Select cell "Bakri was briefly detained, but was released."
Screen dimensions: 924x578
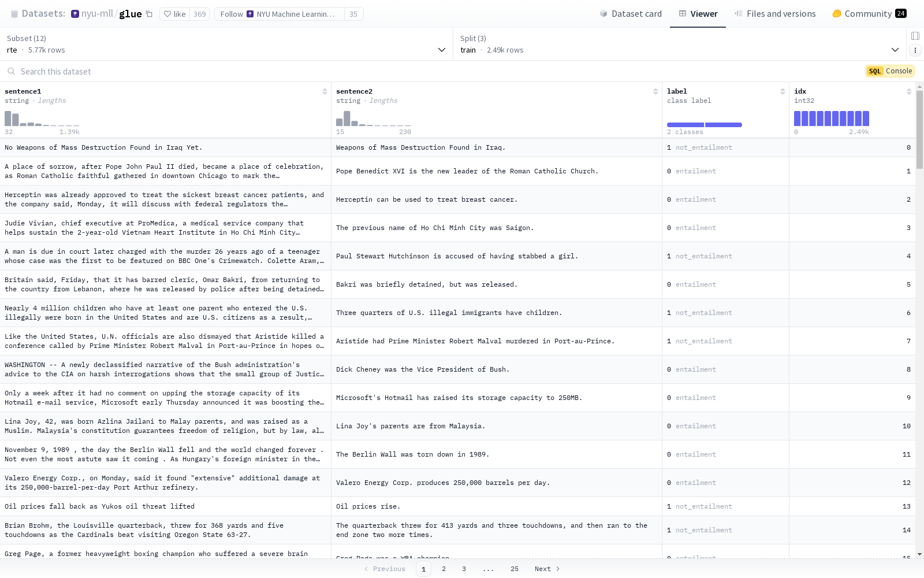click(497, 284)
